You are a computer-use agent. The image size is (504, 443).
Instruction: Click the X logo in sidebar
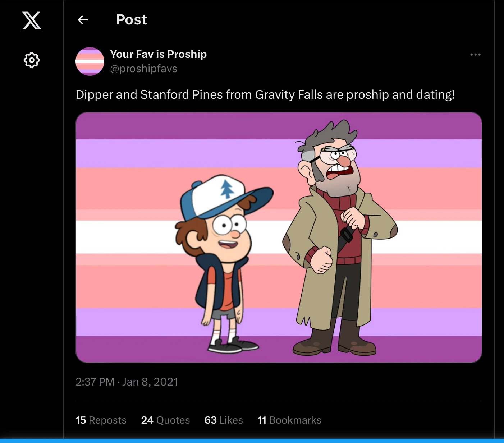32,20
